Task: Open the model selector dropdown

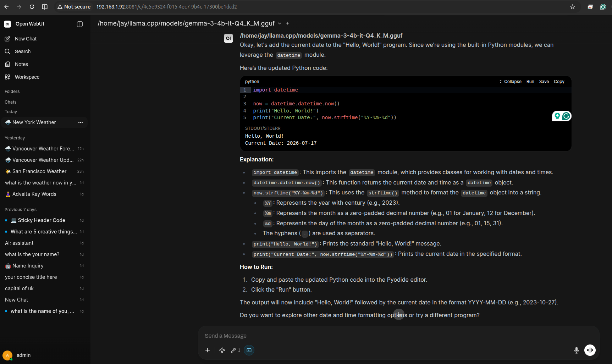Action: [190, 23]
